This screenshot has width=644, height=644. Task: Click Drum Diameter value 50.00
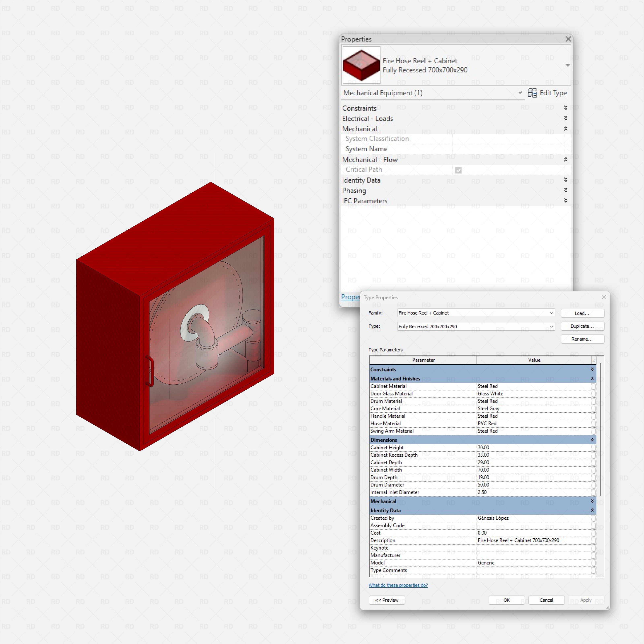pyautogui.click(x=534, y=485)
